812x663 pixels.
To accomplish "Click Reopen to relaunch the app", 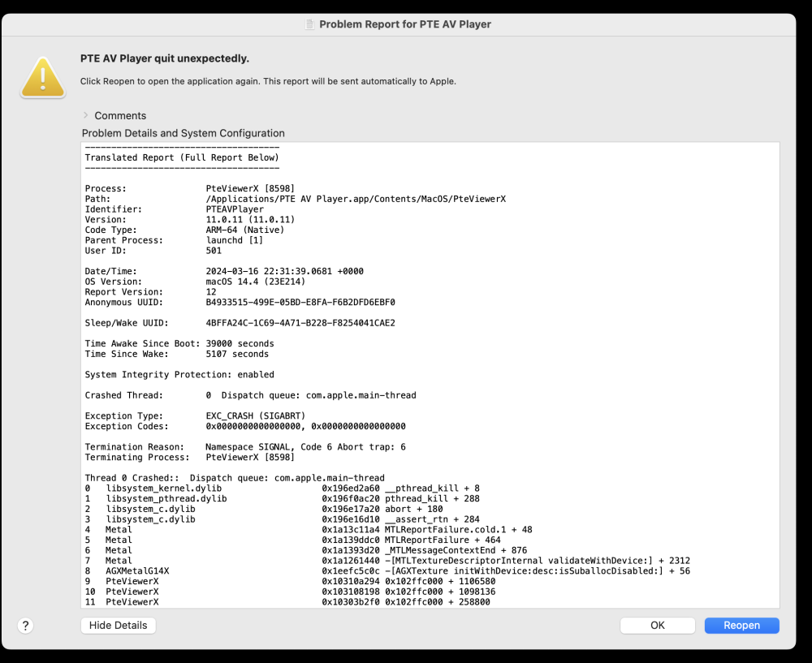I will click(x=741, y=625).
